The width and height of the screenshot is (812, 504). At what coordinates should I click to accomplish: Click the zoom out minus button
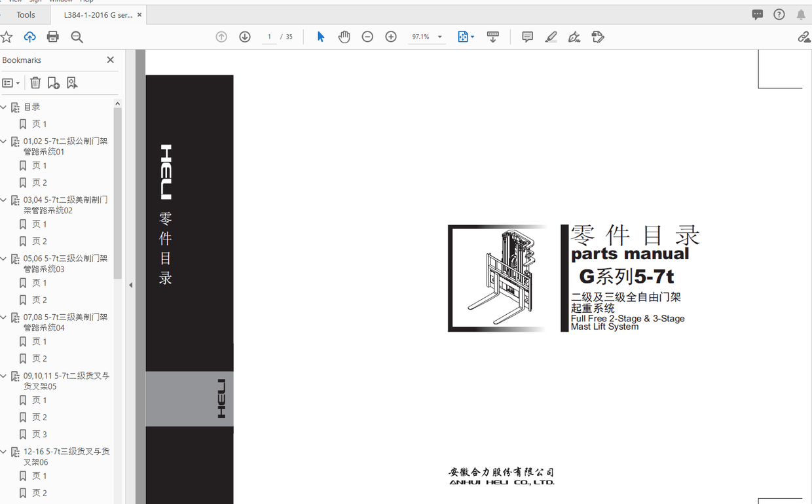[x=367, y=37]
